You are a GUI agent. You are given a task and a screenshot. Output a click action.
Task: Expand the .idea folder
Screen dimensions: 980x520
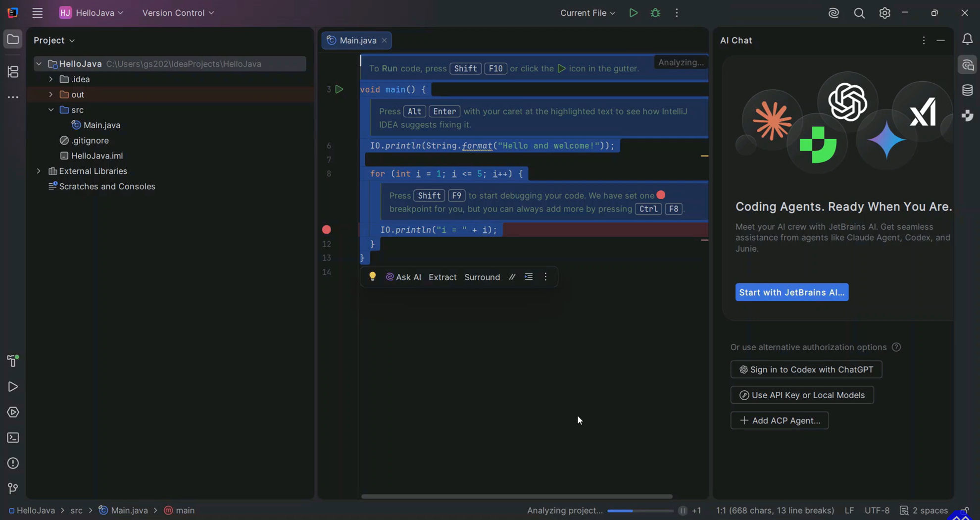click(50, 79)
